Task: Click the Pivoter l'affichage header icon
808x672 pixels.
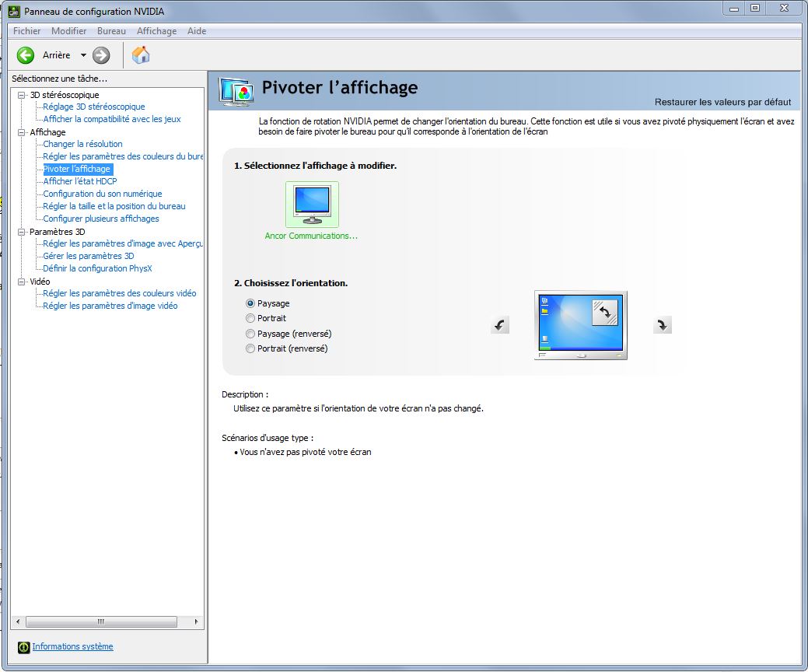Action: coord(236,92)
